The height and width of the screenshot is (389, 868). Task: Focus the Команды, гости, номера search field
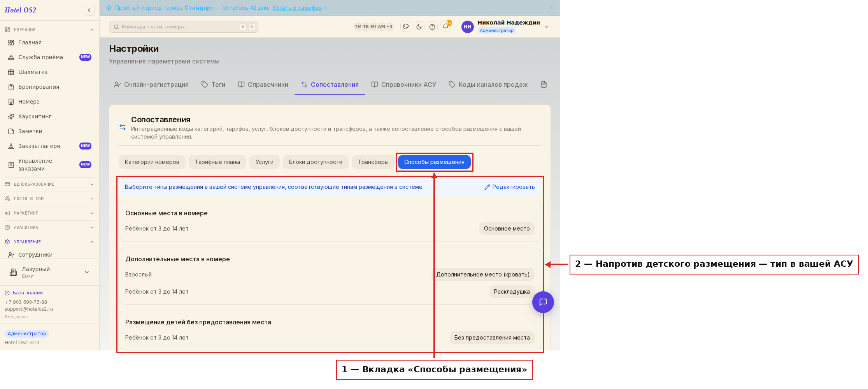184,27
